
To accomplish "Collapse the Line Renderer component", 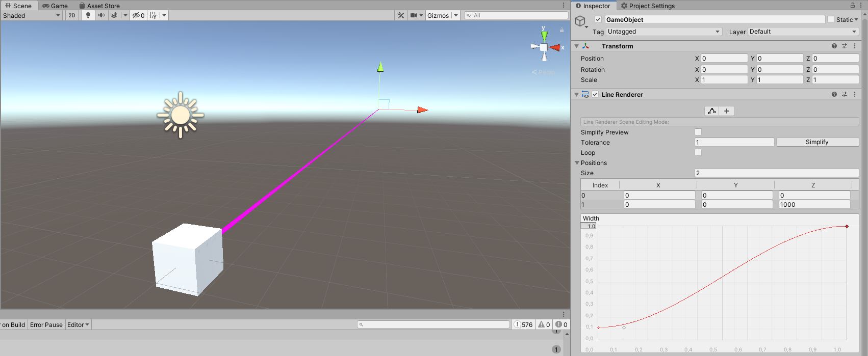I will [x=577, y=94].
